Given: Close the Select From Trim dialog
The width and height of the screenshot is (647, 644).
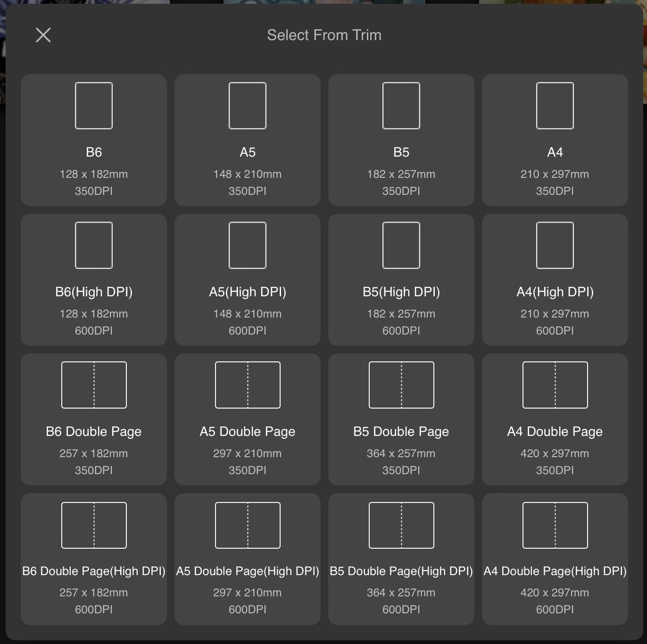Looking at the screenshot, I should coord(43,35).
